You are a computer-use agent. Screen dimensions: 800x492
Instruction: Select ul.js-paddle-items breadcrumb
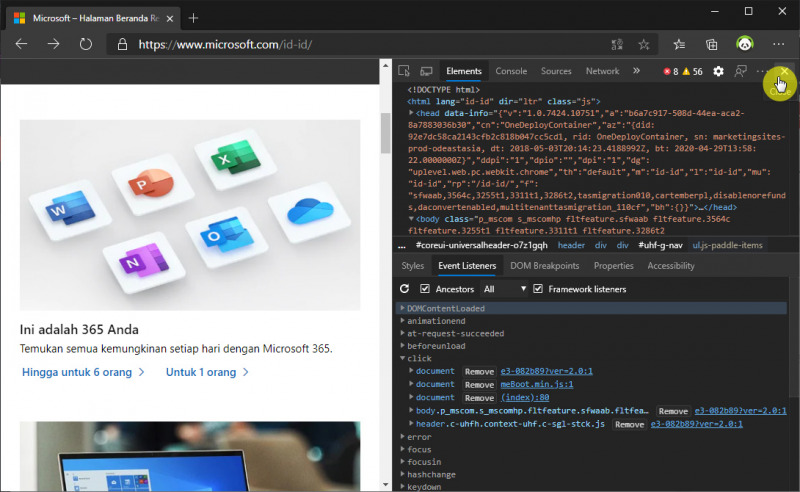[728, 245]
